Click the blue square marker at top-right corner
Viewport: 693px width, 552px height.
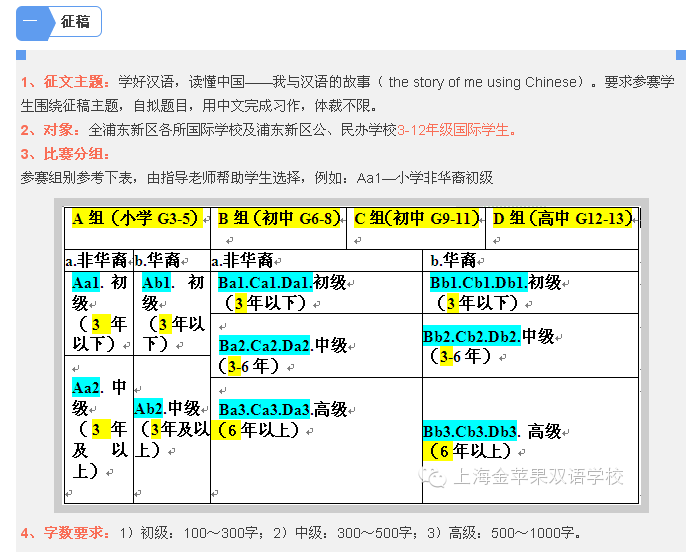click(x=673, y=53)
